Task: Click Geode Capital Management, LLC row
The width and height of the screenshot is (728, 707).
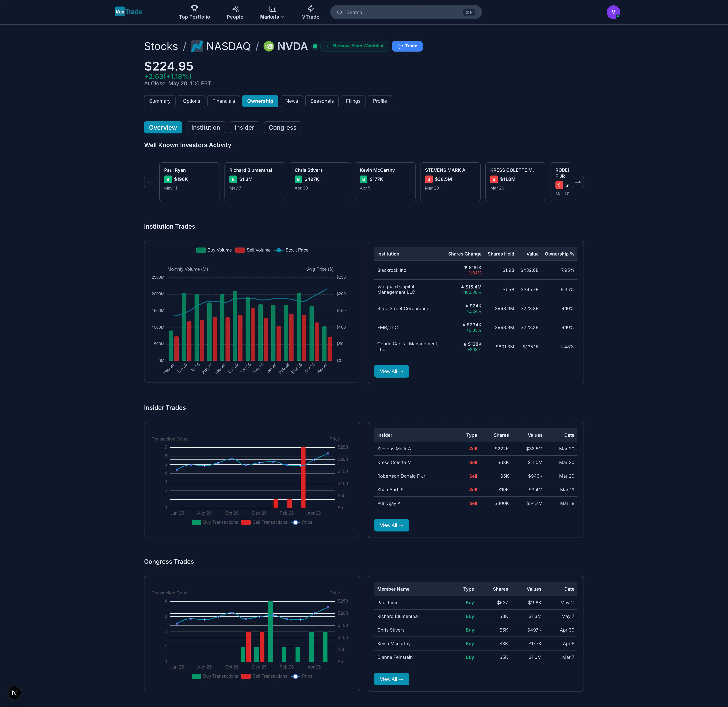Action: click(475, 346)
